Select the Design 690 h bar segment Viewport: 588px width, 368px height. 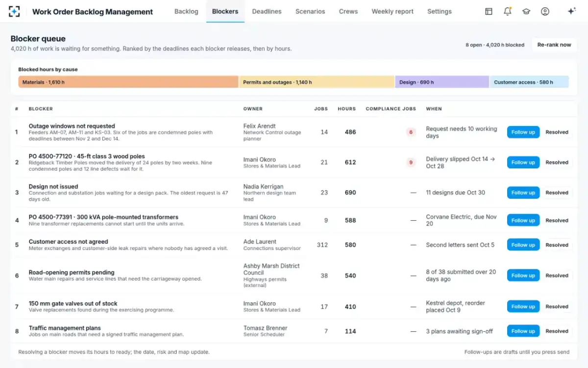pyautogui.click(x=442, y=82)
